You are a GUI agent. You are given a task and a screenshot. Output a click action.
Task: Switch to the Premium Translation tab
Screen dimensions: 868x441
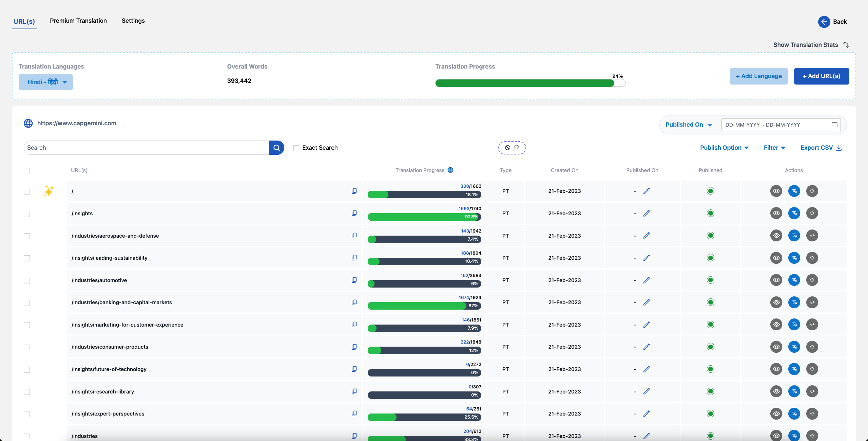click(x=78, y=21)
